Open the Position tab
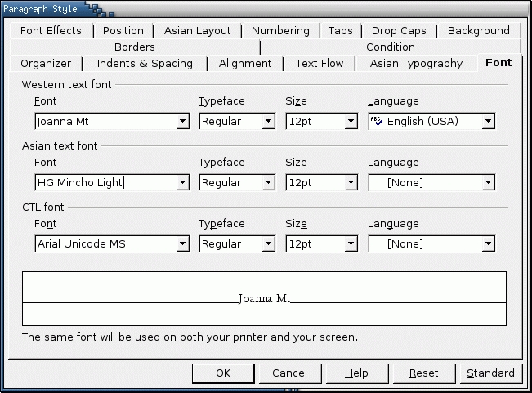 pos(123,31)
